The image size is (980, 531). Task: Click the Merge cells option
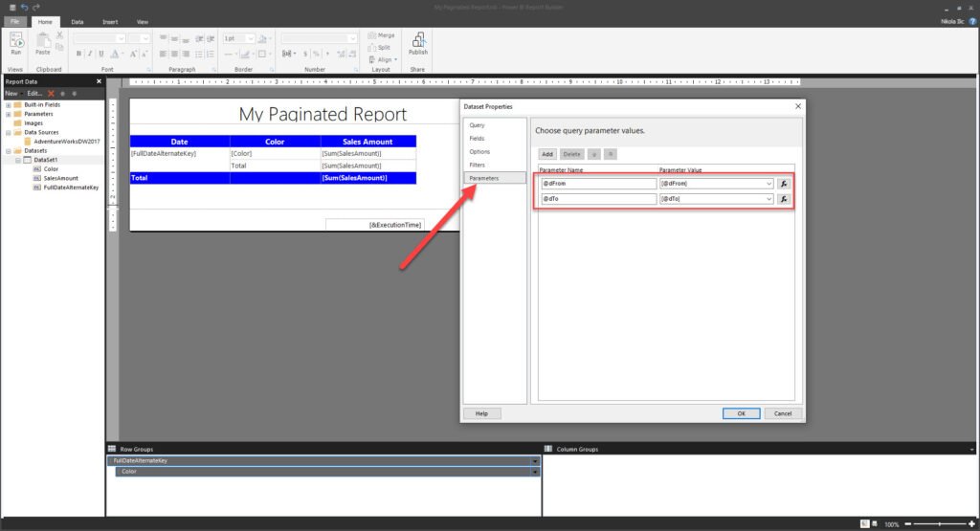(x=382, y=35)
